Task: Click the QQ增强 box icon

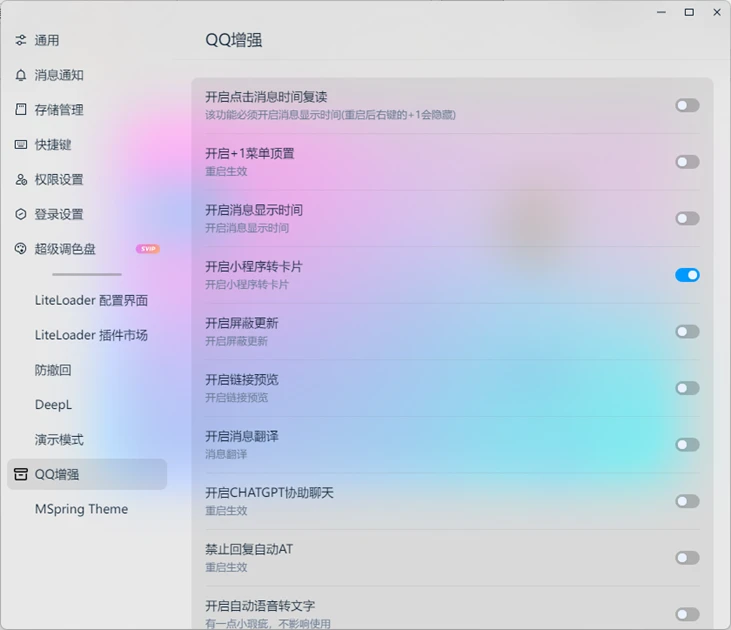Action: click(x=21, y=474)
